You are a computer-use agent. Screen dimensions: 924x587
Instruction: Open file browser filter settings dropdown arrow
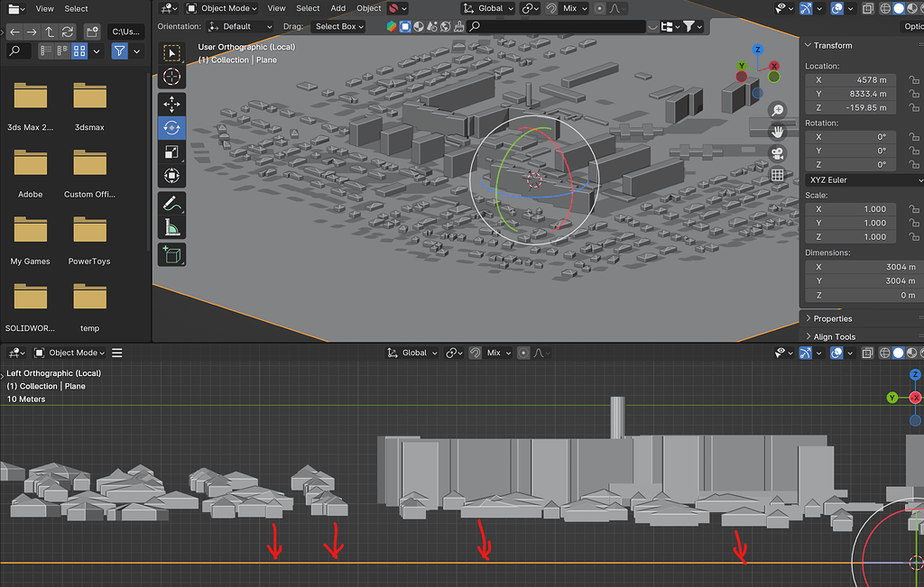[137, 51]
